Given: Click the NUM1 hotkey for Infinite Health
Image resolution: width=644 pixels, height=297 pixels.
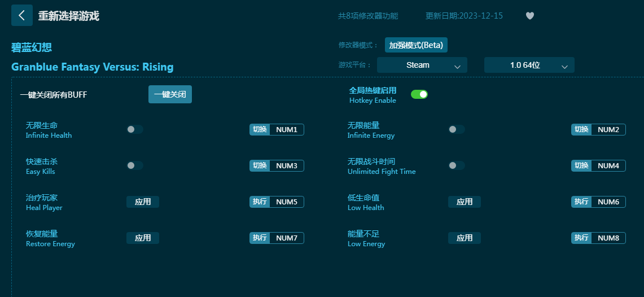Looking at the screenshot, I should pos(287,129).
